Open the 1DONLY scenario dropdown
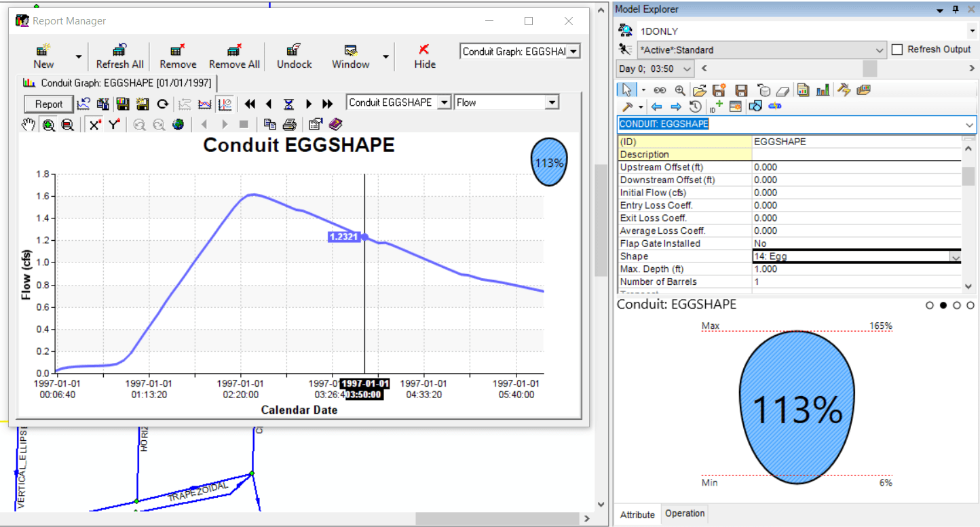 [x=972, y=31]
